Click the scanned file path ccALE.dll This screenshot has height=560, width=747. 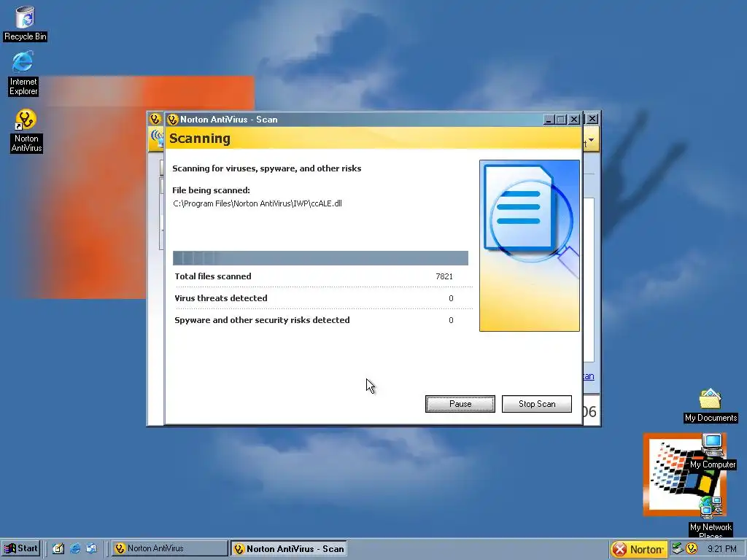point(258,203)
